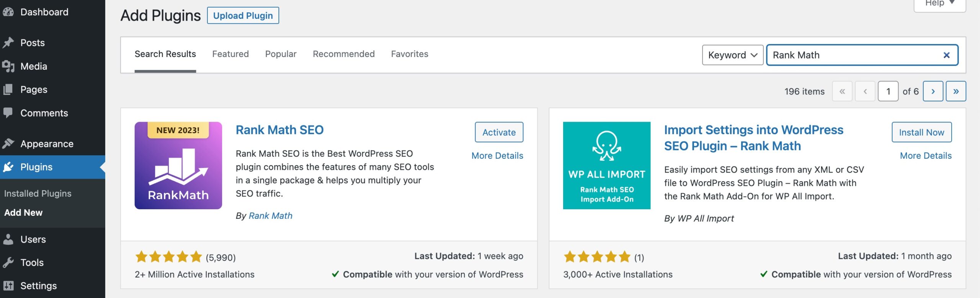
Task: Click the Tools wrench icon
Action: (x=8, y=262)
